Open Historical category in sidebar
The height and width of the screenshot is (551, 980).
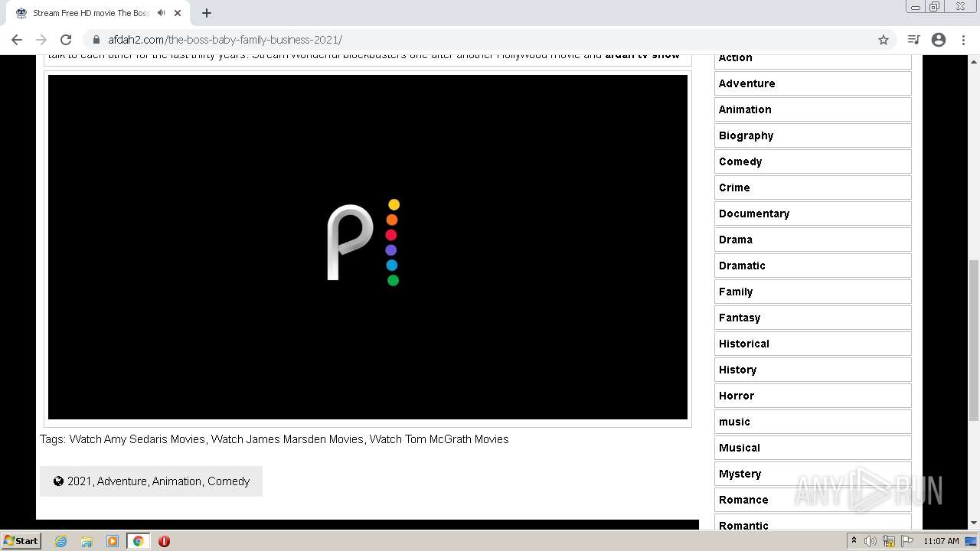click(813, 344)
